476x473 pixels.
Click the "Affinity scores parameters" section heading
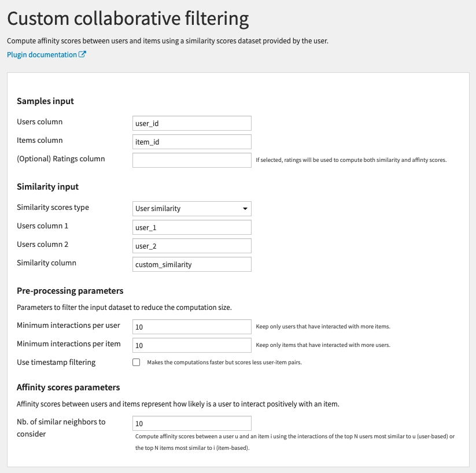pyautogui.click(x=68, y=387)
